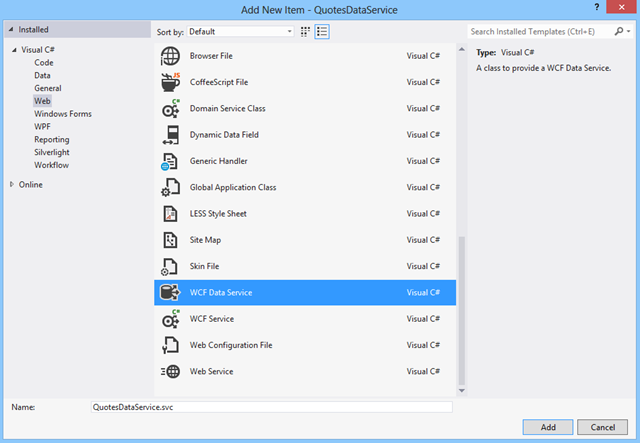
Task: Select the Visual C# tree label
Action: (x=38, y=50)
